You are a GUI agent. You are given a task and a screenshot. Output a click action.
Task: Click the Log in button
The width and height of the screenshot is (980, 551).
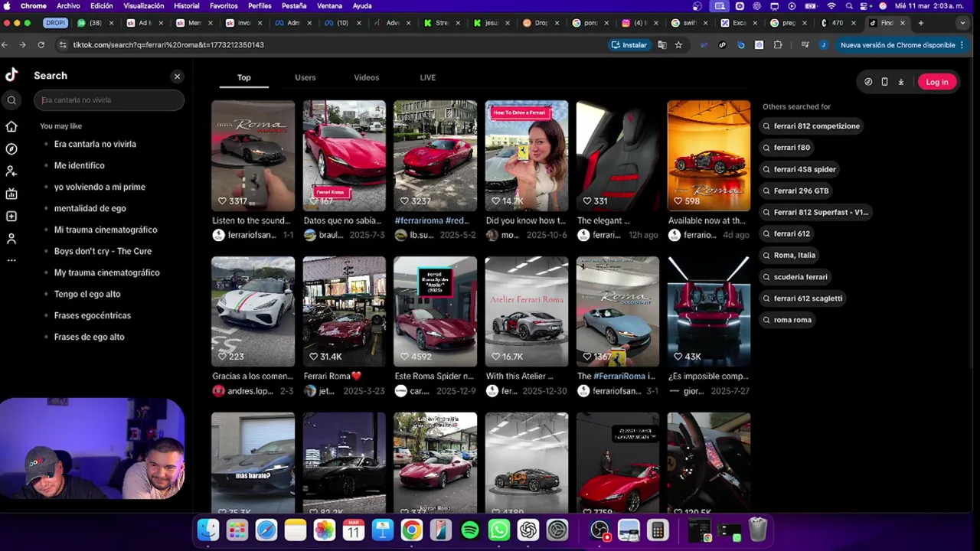[x=936, y=82]
